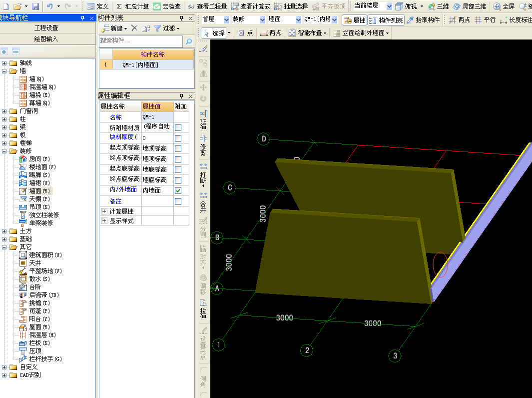Select 墙(Q) in the tree
The height and width of the screenshot is (398, 532).
click(x=31, y=79)
